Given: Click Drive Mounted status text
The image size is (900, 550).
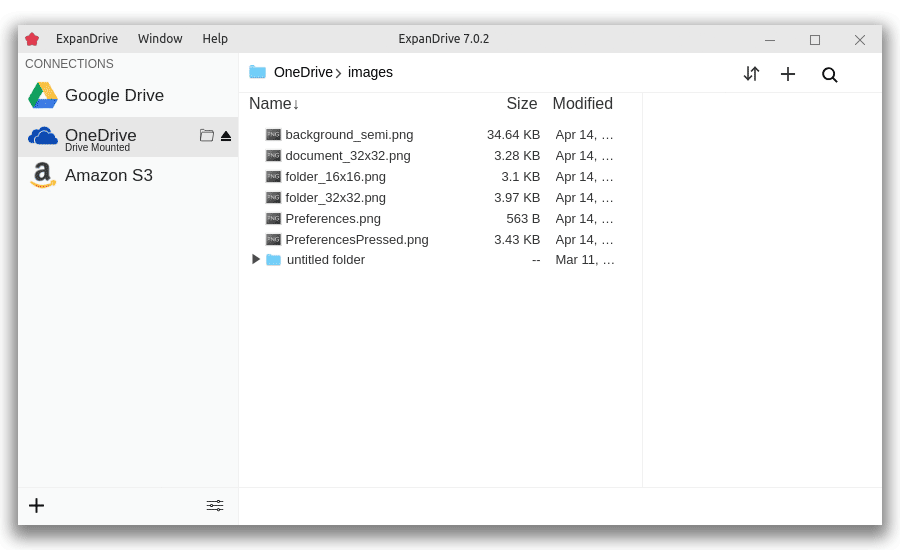Looking at the screenshot, I should (98, 148).
